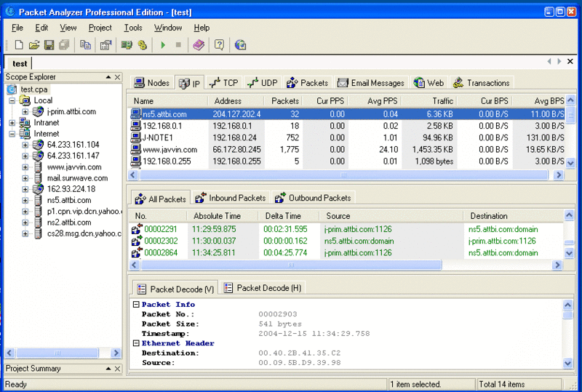Open the Window menu
Viewport: 582px width, 392px height.
click(x=168, y=28)
